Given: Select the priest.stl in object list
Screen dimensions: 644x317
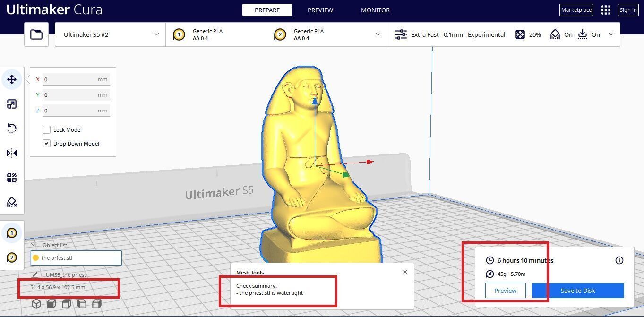Looking at the screenshot, I should (76, 258).
